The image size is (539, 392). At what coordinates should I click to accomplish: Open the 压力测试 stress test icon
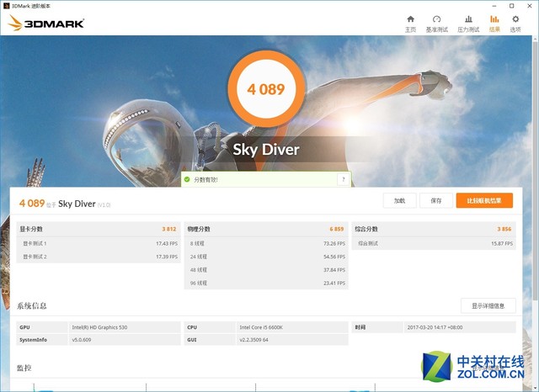468,24
